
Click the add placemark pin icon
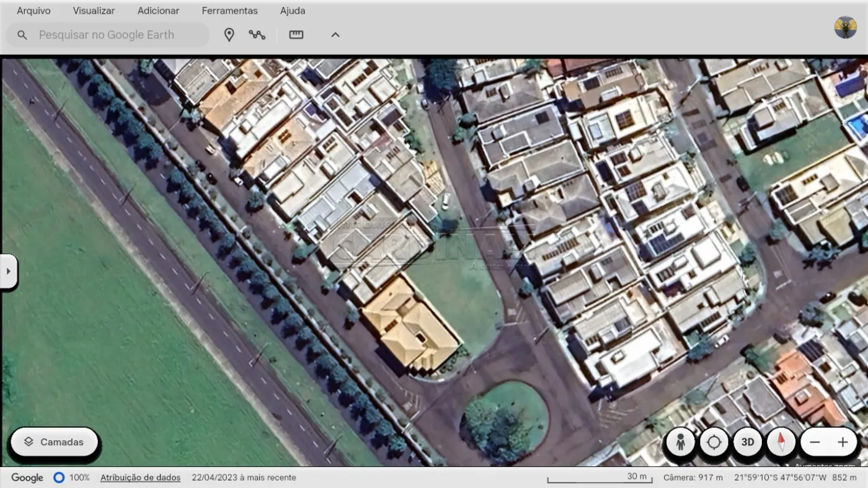229,35
